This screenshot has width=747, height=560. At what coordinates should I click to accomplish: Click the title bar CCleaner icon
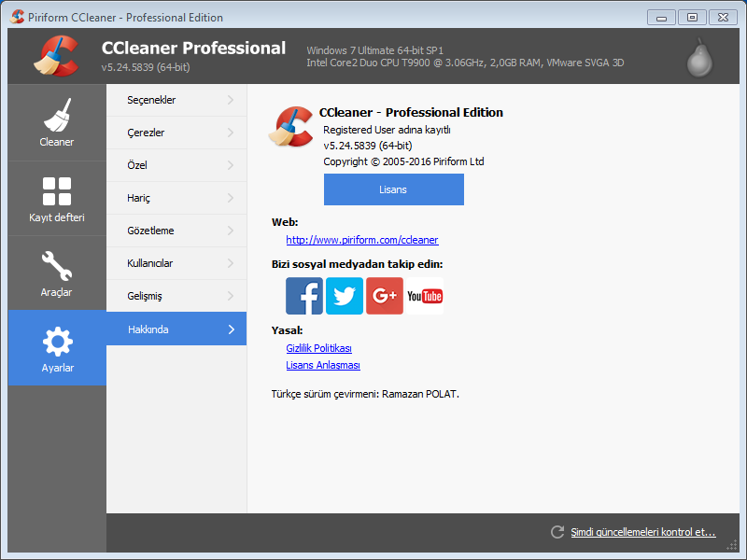tap(17, 17)
